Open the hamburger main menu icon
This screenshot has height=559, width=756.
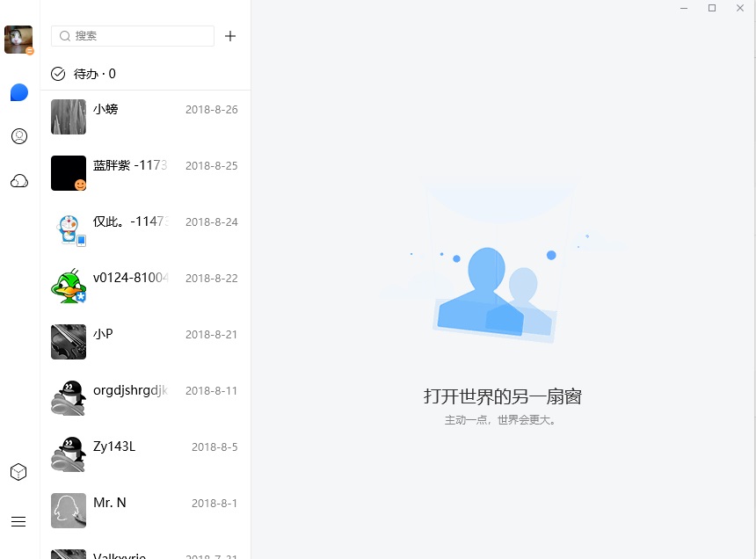coord(18,521)
